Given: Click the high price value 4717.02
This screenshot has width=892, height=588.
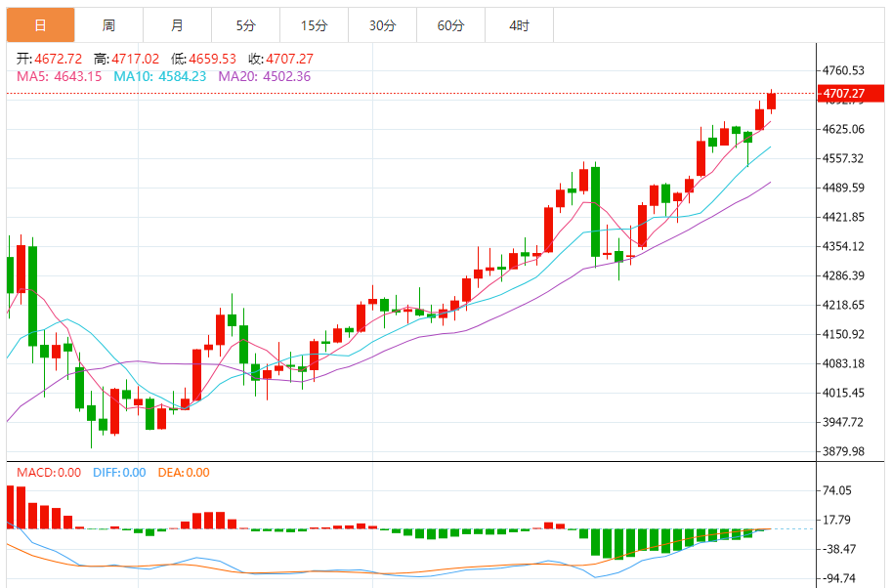Looking at the screenshot, I should click(x=136, y=59).
